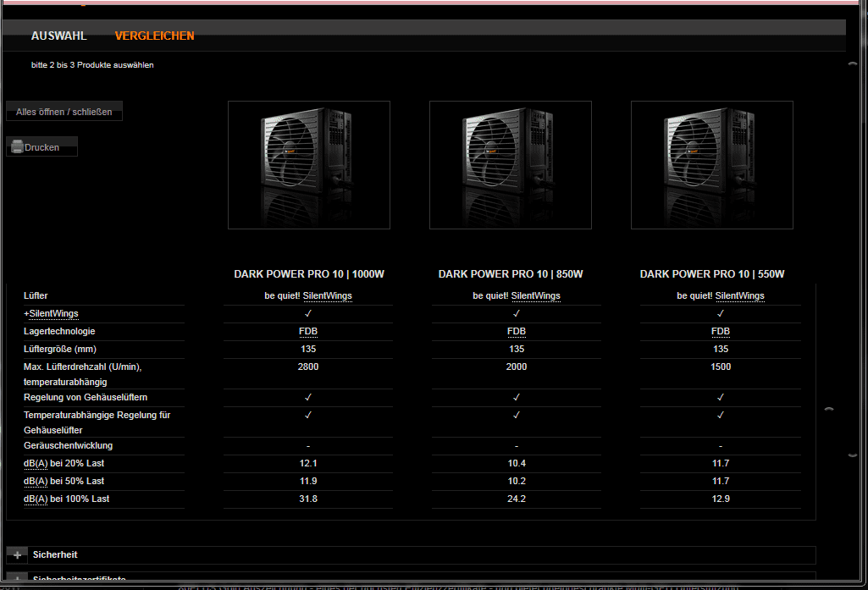Click +SilentWings checkmark in the 550W column

click(721, 313)
